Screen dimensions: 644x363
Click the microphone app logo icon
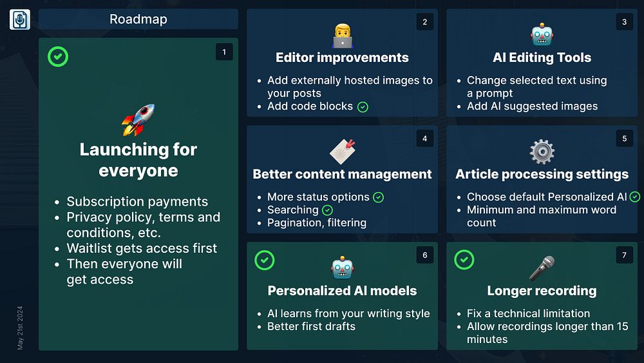click(x=20, y=19)
